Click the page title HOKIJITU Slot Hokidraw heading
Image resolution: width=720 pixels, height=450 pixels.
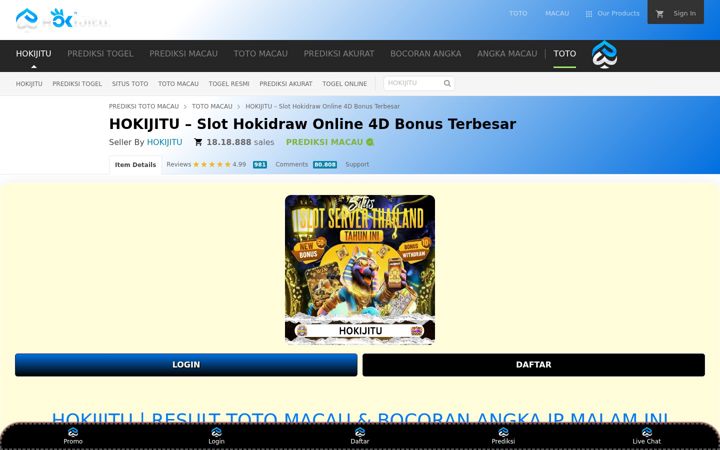[312, 124]
